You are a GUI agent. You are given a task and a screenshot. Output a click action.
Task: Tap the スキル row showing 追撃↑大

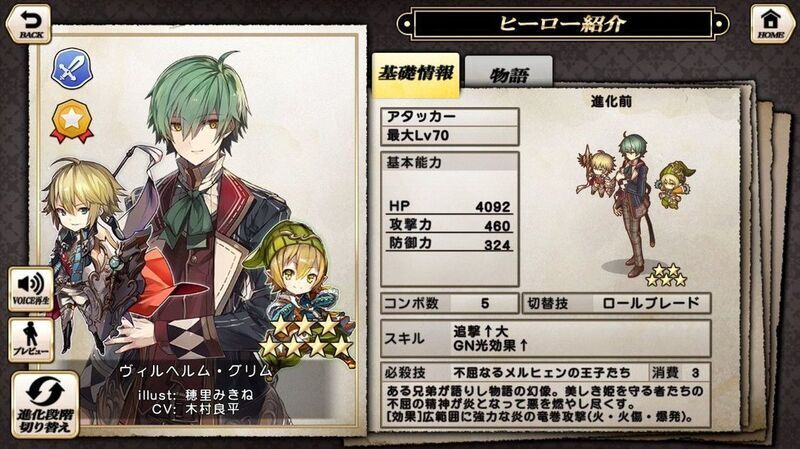pyautogui.click(x=545, y=338)
